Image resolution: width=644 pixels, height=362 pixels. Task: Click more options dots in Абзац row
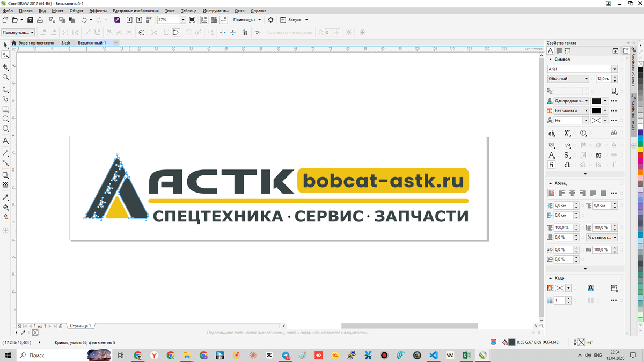tap(614, 193)
